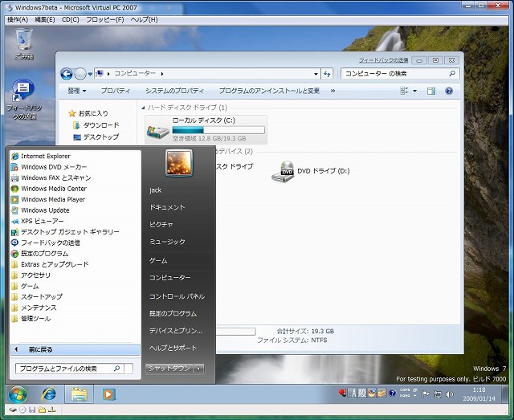Collapse the ハード ディスク ドライブ group
This screenshot has width=514, height=420.
143,108
